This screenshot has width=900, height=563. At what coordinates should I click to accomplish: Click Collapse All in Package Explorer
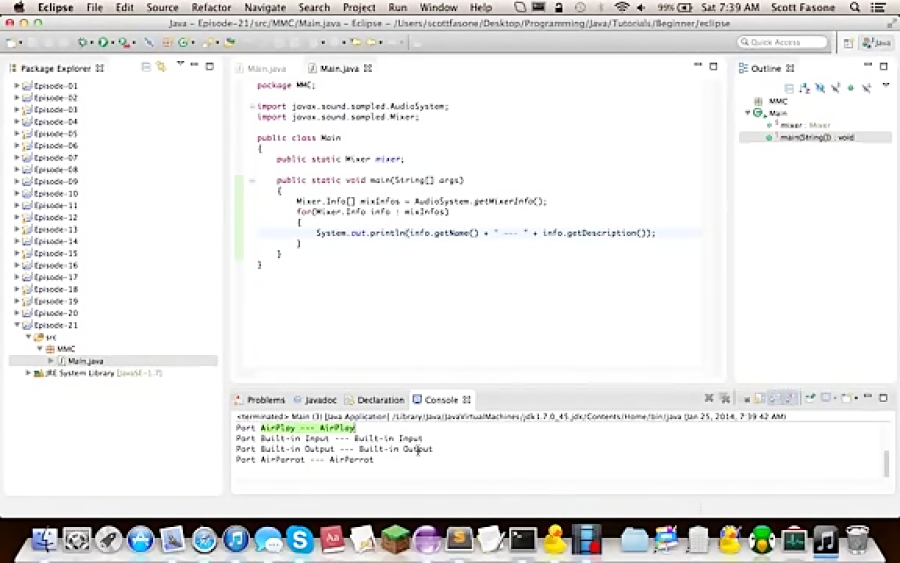[x=146, y=67]
